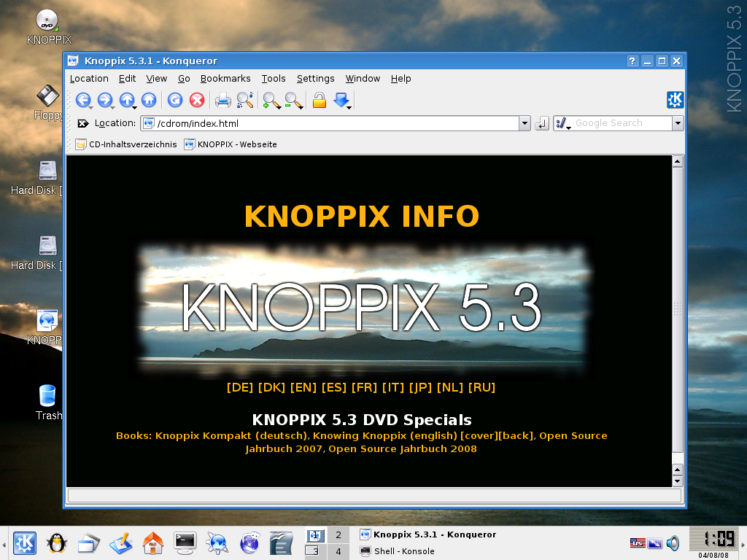Open the K menu on the panel
747x560 pixels.
[24, 542]
